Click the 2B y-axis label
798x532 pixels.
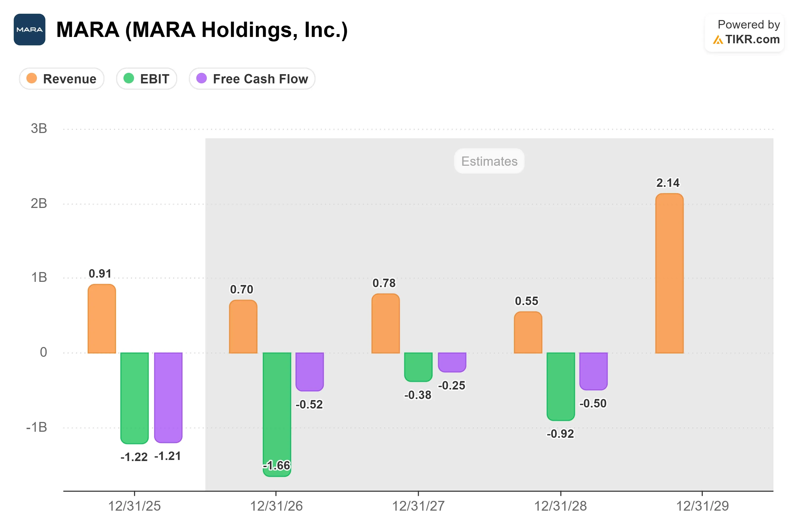pos(39,203)
